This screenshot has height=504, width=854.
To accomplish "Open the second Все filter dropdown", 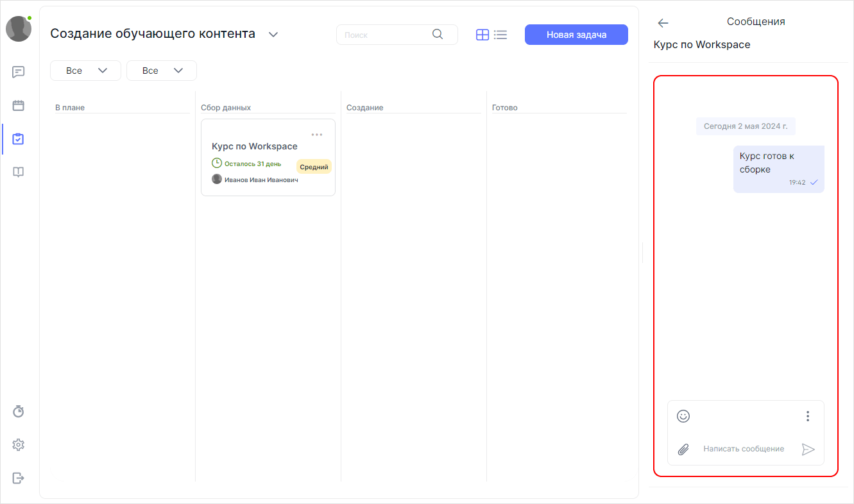I will click(161, 71).
